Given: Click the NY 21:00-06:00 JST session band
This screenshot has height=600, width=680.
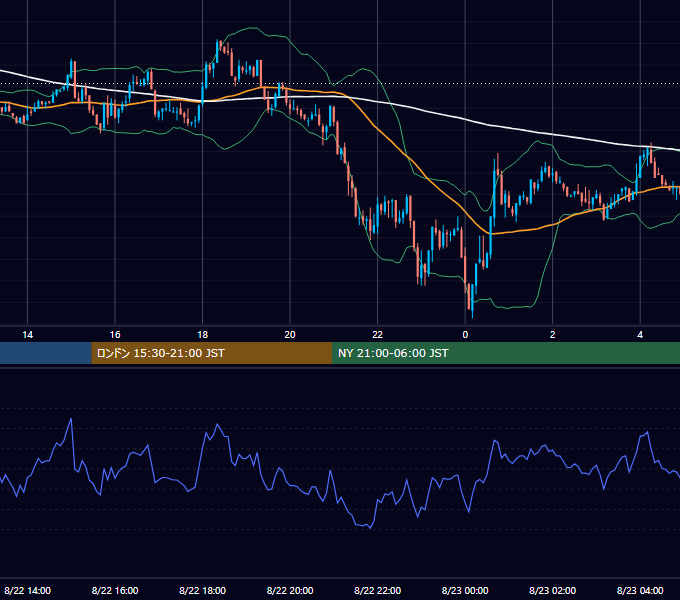Looking at the screenshot, I should [x=506, y=353].
